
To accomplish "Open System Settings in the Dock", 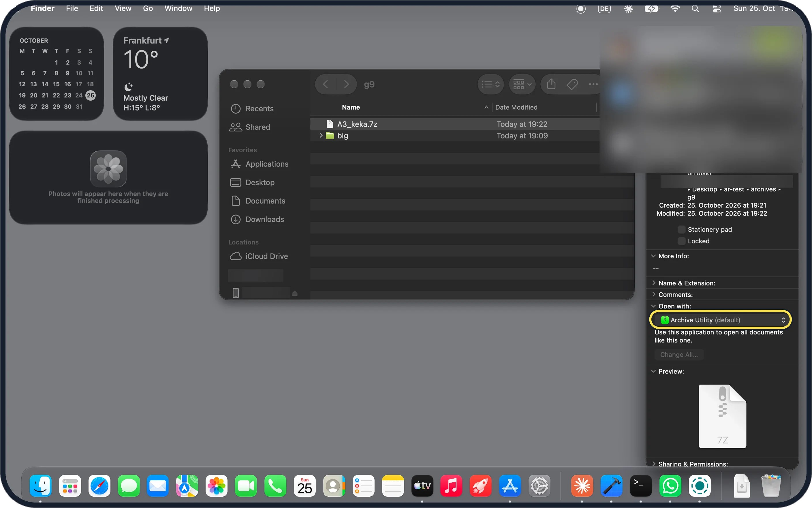I will (x=539, y=486).
